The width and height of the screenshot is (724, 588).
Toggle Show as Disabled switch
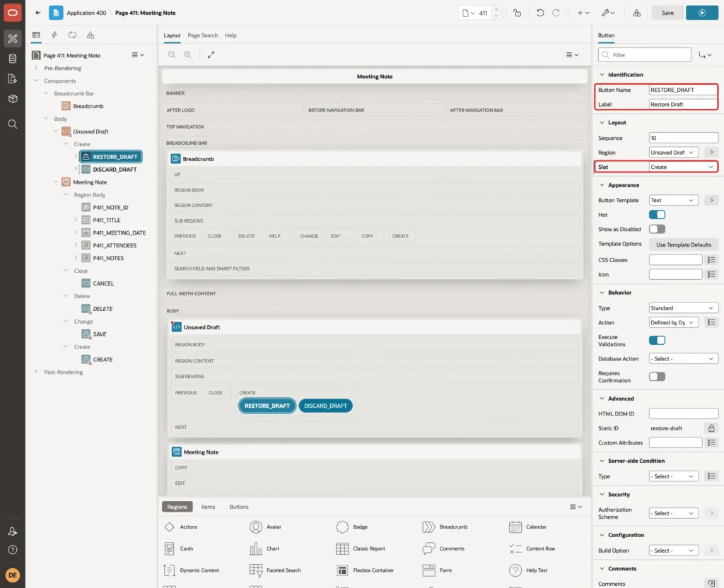(657, 229)
